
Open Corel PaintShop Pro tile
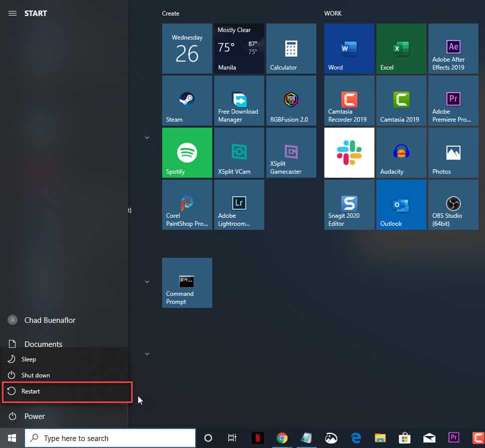[187, 205]
